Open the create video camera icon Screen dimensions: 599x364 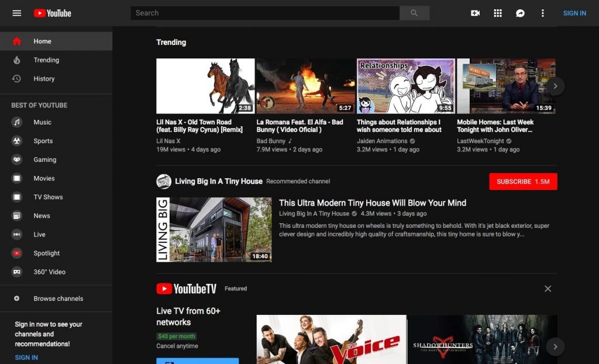coord(475,13)
